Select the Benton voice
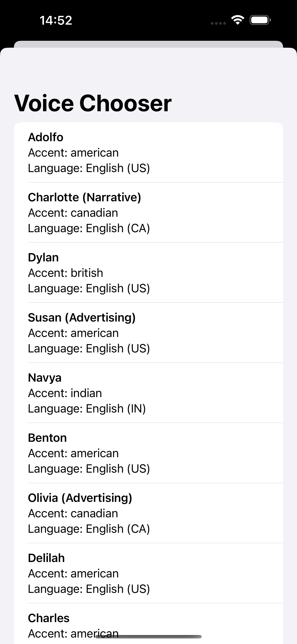 [x=47, y=438]
